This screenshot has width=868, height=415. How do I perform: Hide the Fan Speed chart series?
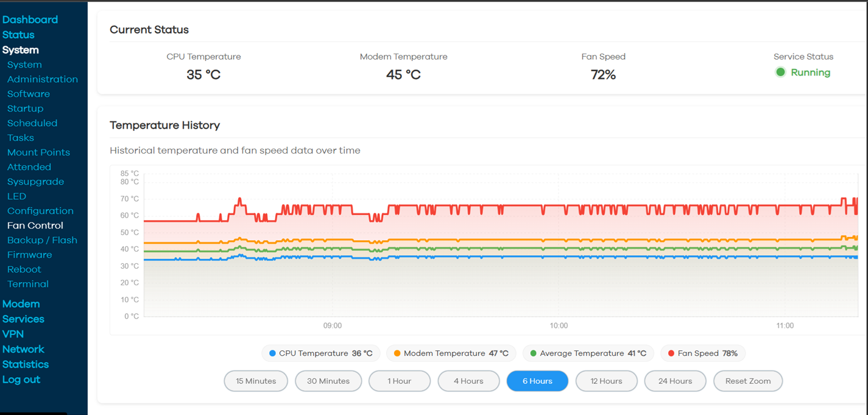(703, 353)
